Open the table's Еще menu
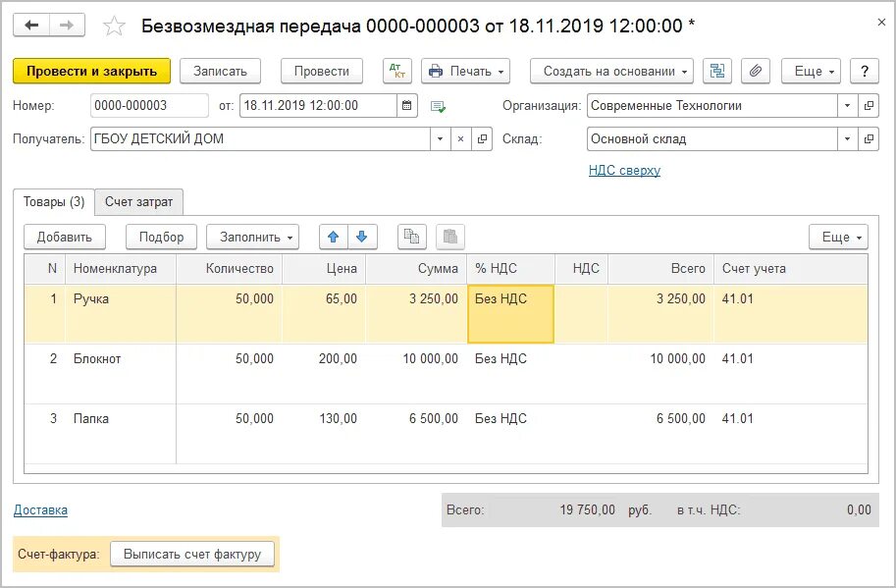Image resolution: width=896 pixels, height=588 pixels. pyautogui.click(x=838, y=237)
